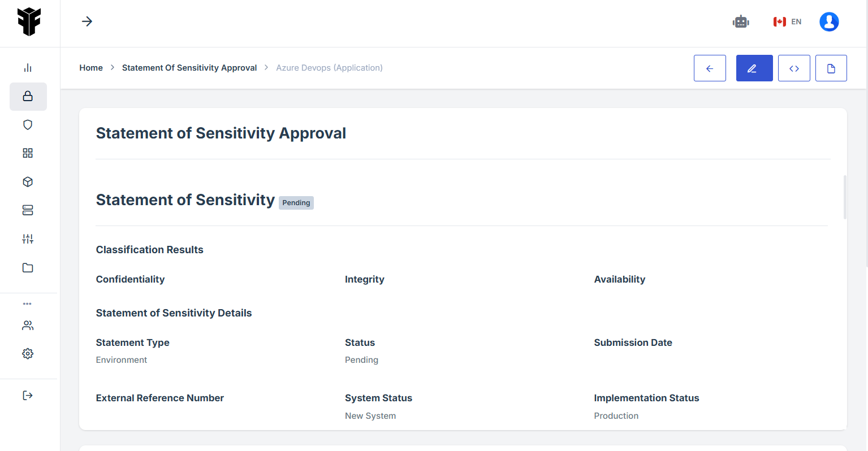Expand the sidebar with arrow button
This screenshot has height=451, width=868.
87,21
